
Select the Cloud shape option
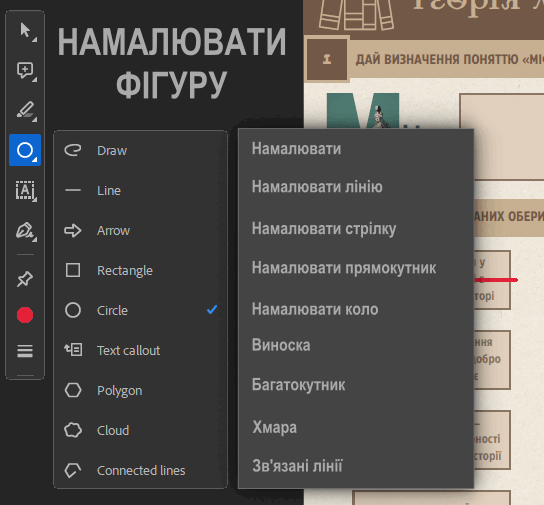click(141, 430)
